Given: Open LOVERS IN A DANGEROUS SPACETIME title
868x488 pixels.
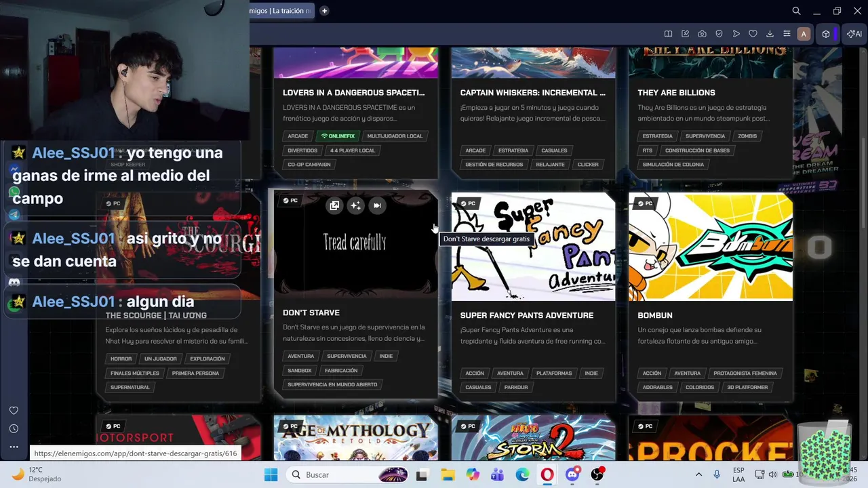Looking at the screenshot, I should tap(354, 92).
